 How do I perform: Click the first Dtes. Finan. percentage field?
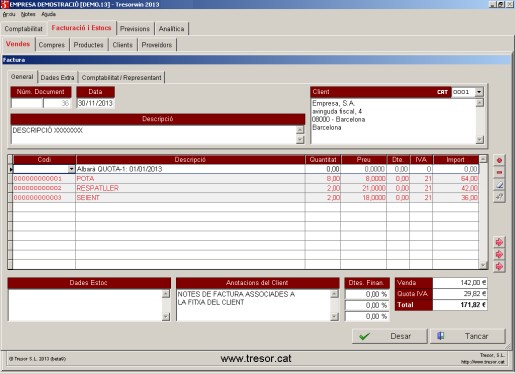367,294
